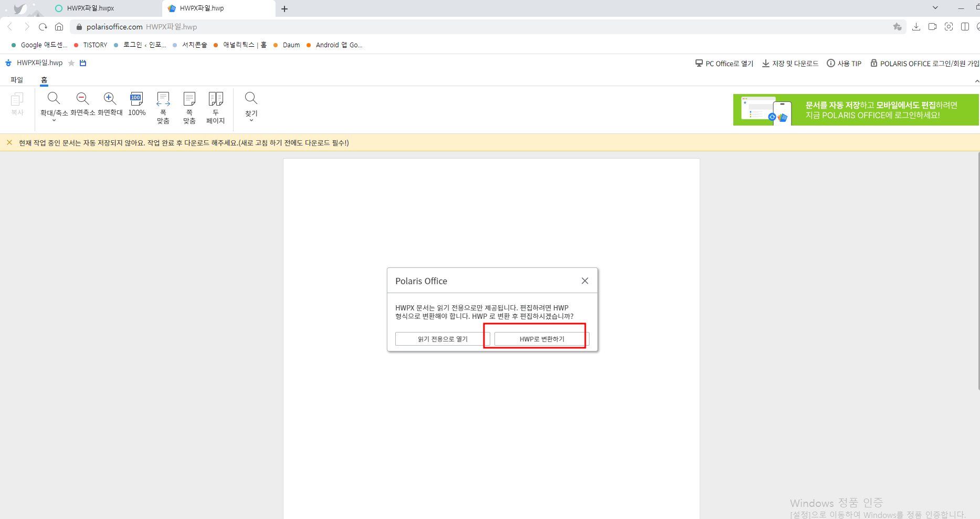Go to browser home page
Screen dimensions: 980x519
coord(59,27)
